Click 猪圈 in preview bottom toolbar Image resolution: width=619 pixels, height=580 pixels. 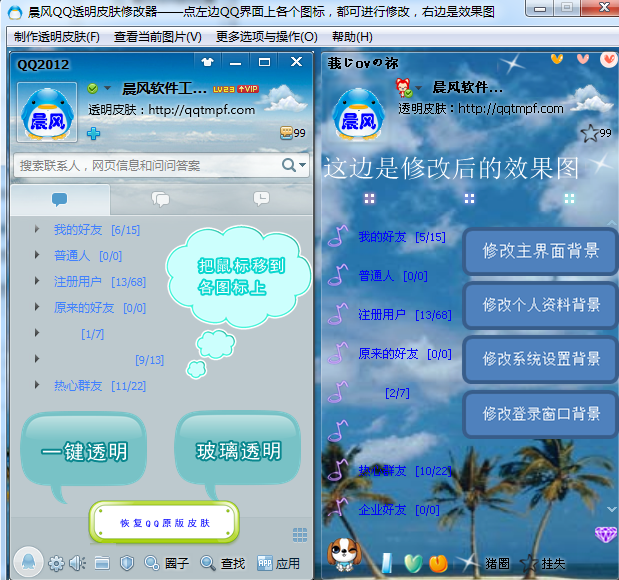tap(497, 563)
